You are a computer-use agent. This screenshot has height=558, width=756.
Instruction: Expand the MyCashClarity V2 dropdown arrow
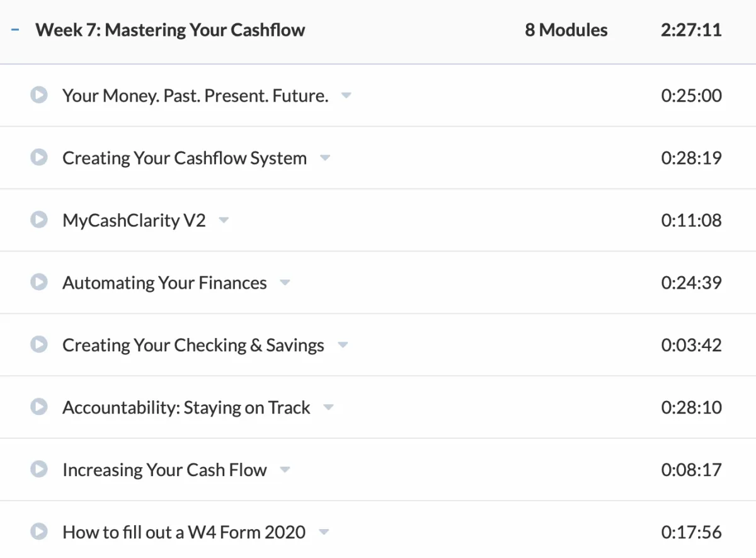click(x=224, y=221)
